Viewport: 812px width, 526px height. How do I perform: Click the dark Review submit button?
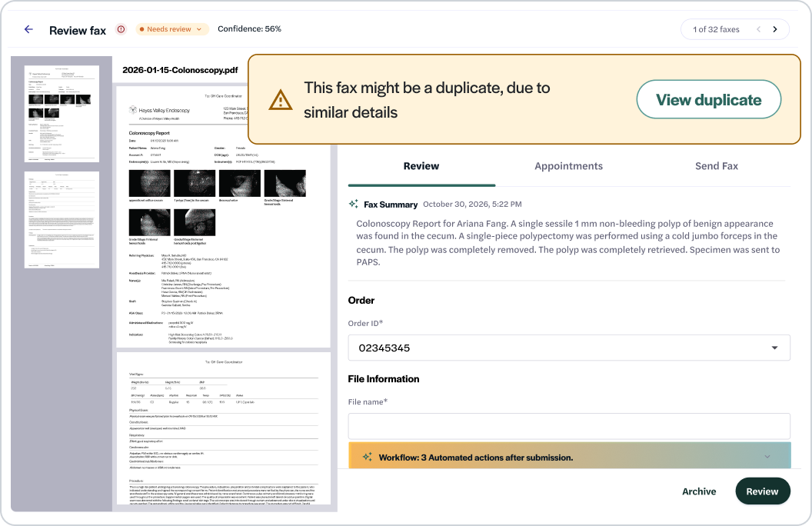tap(762, 491)
